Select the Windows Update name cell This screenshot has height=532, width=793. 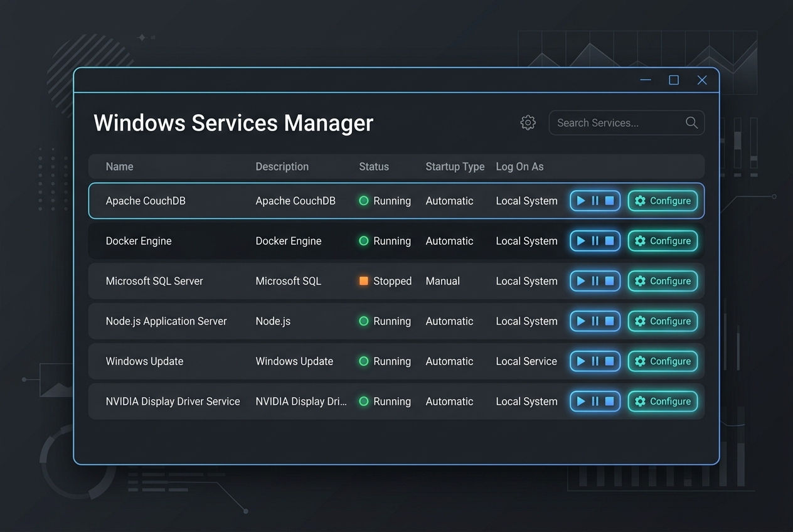(x=144, y=361)
